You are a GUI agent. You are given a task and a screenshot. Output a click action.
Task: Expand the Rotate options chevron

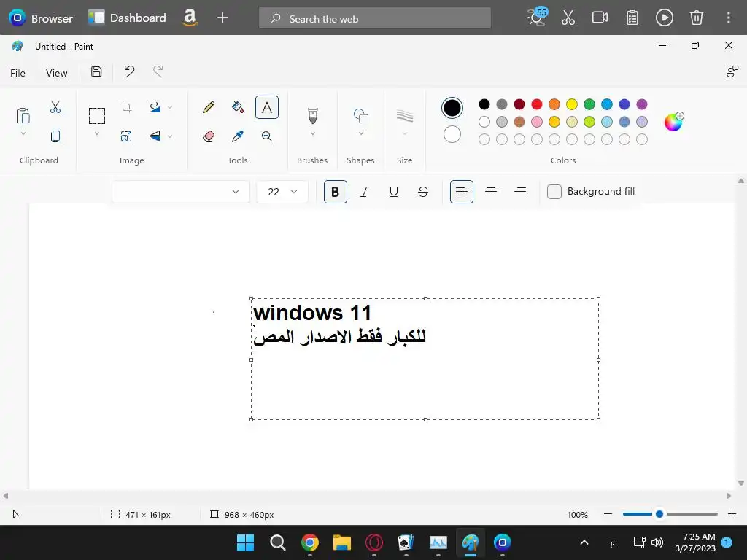tap(170, 107)
